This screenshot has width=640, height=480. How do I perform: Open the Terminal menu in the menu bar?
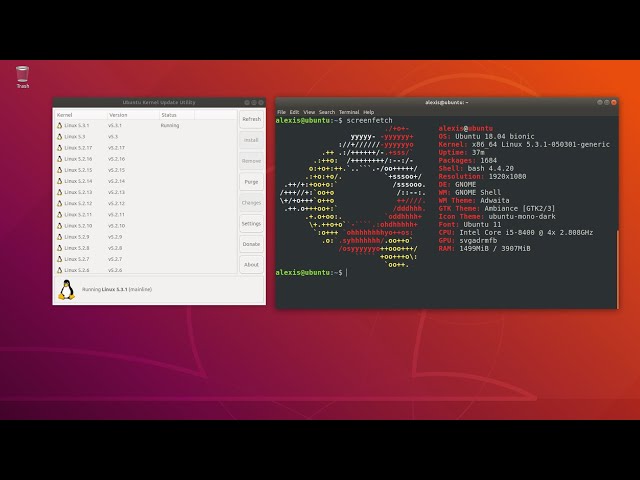[349, 112]
